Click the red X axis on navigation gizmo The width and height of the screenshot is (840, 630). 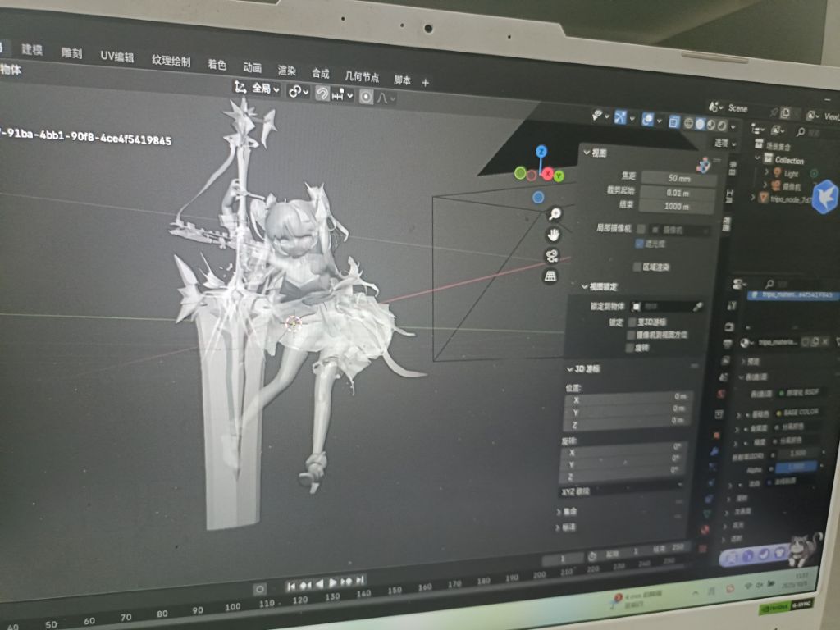(x=547, y=174)
